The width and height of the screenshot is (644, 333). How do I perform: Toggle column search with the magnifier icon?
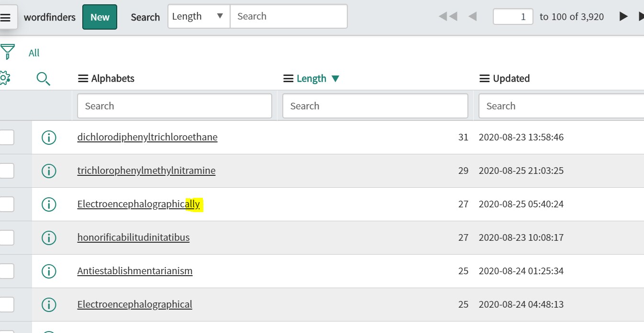tap(44, 79)
